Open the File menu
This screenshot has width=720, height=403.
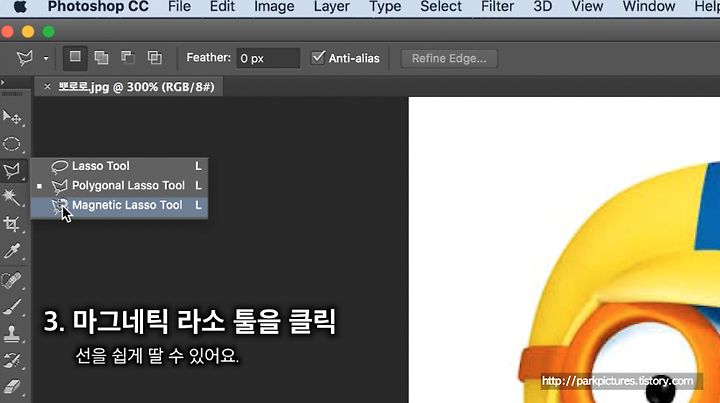pyautogui.click(x=179, y=7)
